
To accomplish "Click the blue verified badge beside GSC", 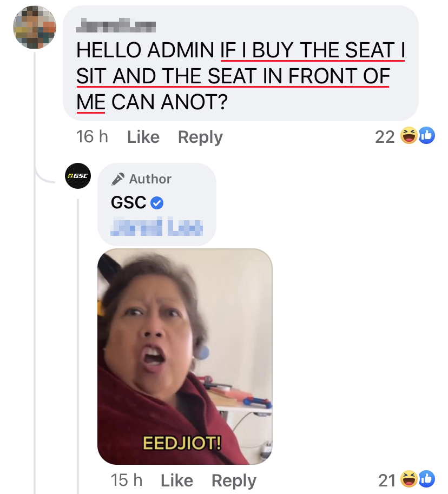I will pyautogui.click(x=157, y=203).
